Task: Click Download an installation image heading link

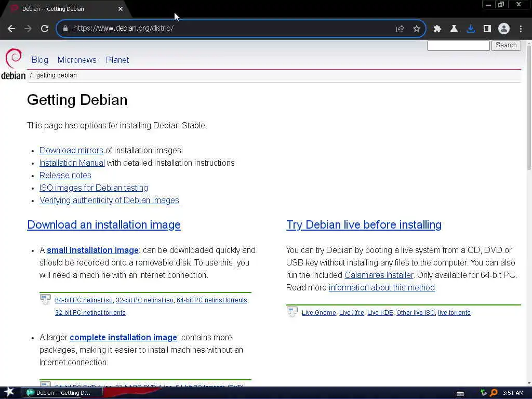Action: (x=104, y=224)
